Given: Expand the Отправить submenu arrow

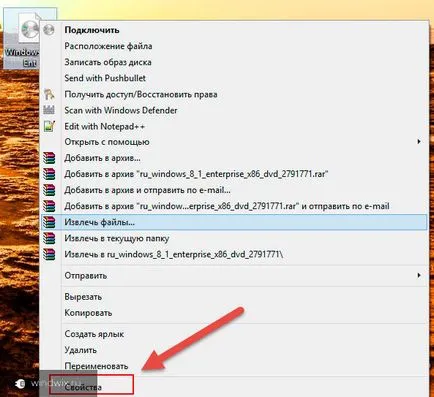Looking at the screenshot, I should click(419, 276).
